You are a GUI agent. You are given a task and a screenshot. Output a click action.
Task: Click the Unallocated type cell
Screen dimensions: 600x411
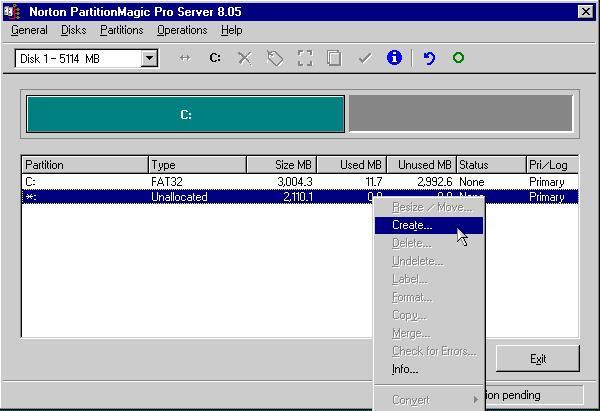(x=179, y=197)
